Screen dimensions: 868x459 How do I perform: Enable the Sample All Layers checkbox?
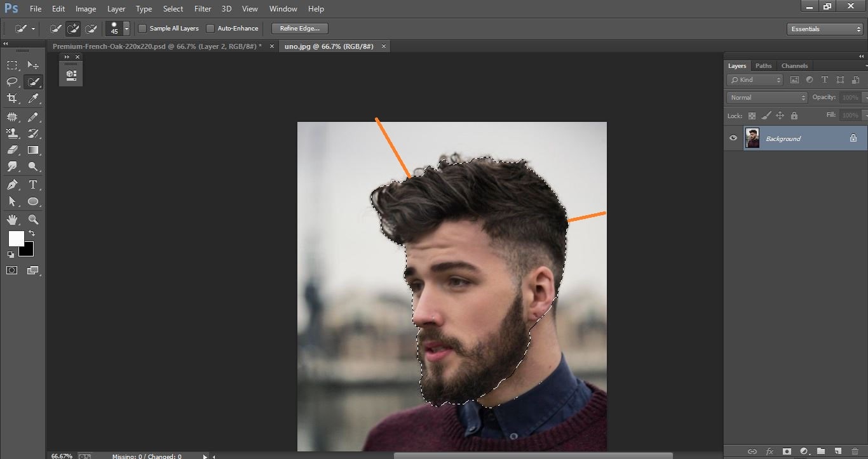tap(142, 28)
